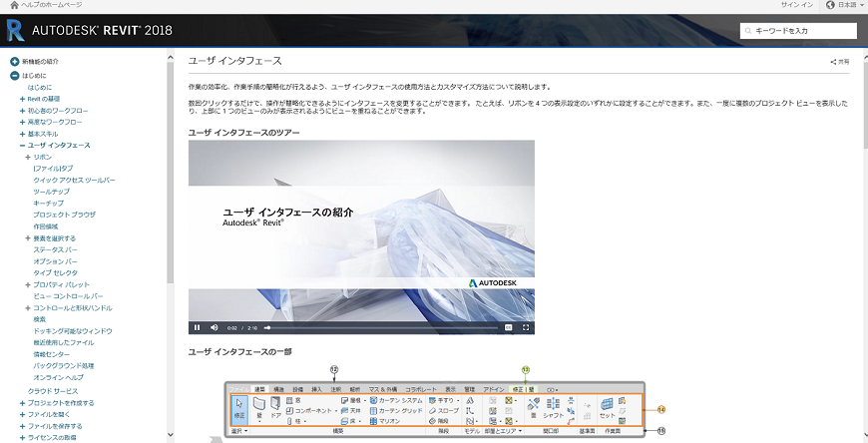Click the サイン イン link
The height and width of the screenshot is (443, 868).
click(x=797, y=5)
